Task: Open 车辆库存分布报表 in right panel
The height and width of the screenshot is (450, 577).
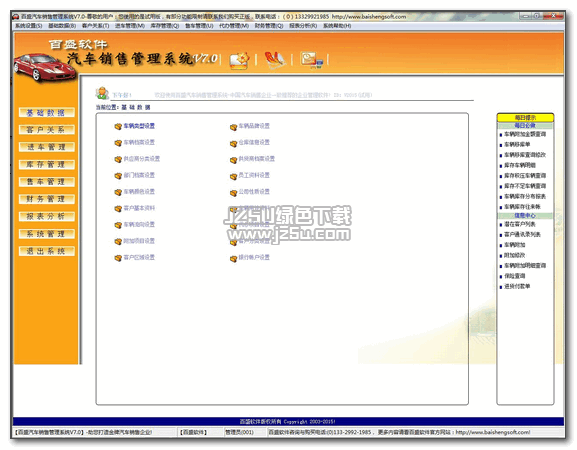Action: coord(525,196)
